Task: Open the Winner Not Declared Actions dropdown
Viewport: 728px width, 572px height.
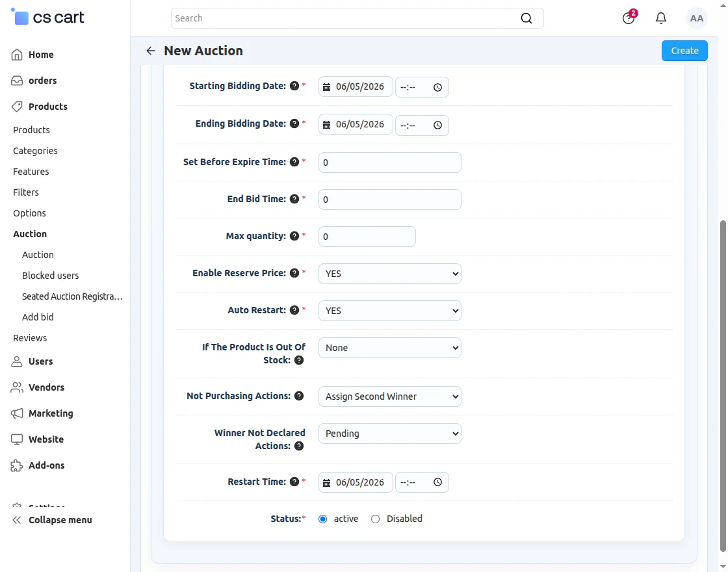Action: [389, 434]
